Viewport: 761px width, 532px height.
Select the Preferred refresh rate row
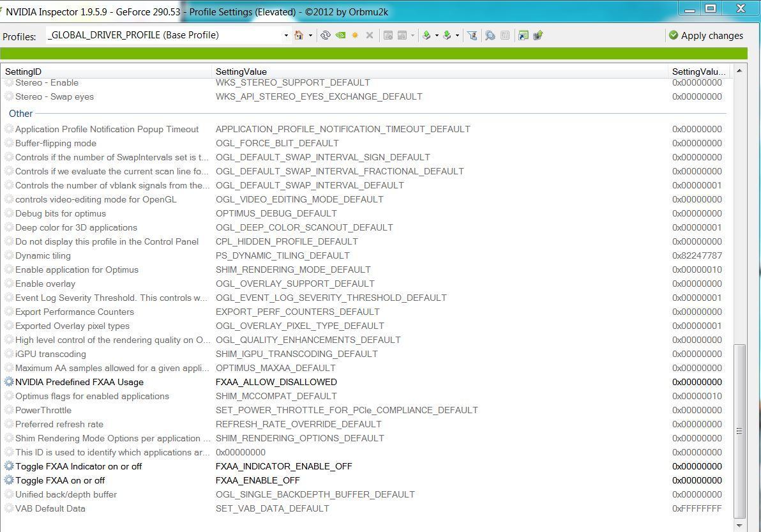click(x=366, y=424)
